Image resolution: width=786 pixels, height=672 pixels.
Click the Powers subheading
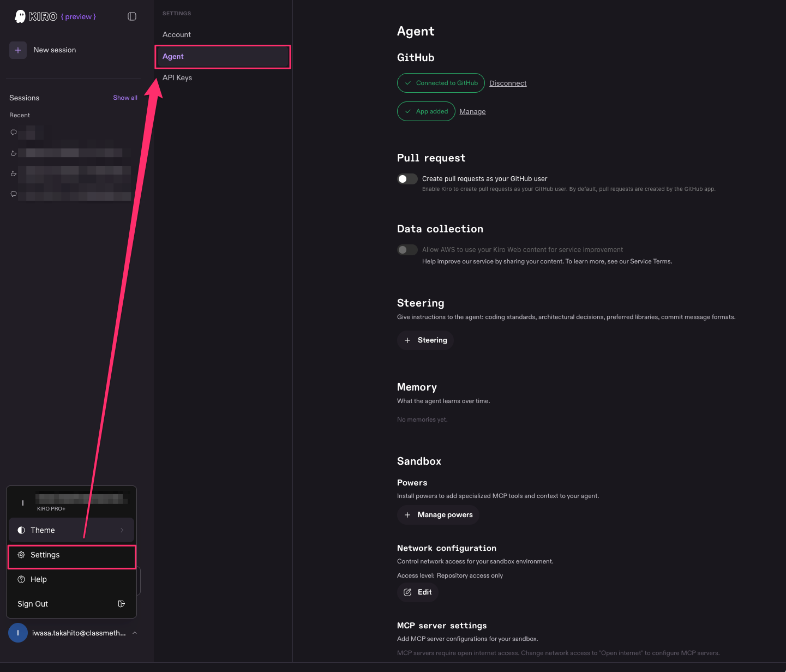click(x=412, y=483)
